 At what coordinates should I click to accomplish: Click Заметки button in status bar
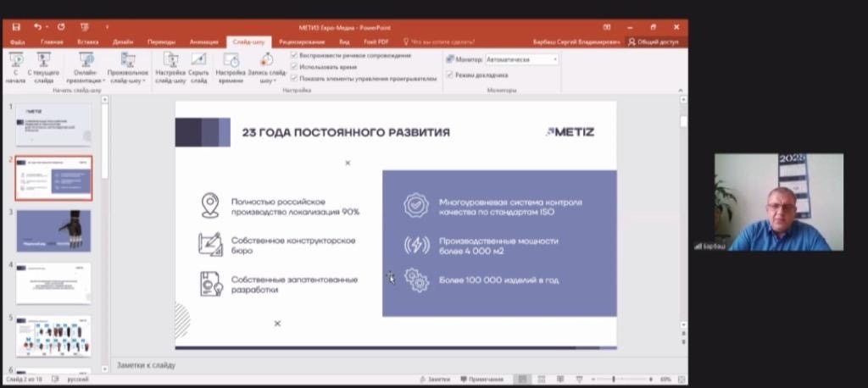tap(435, 380)
